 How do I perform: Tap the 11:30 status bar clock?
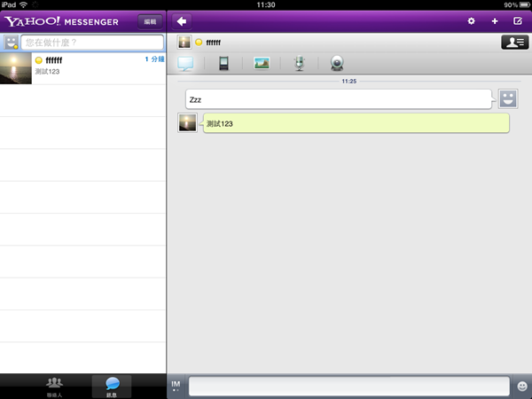coord(266,4)
